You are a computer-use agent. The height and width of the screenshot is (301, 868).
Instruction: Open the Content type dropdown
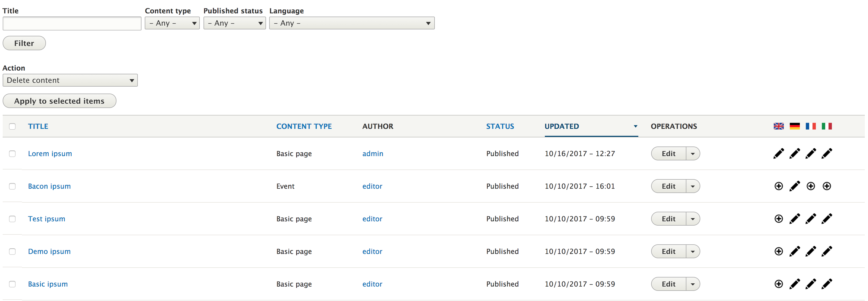click(172, 23)
